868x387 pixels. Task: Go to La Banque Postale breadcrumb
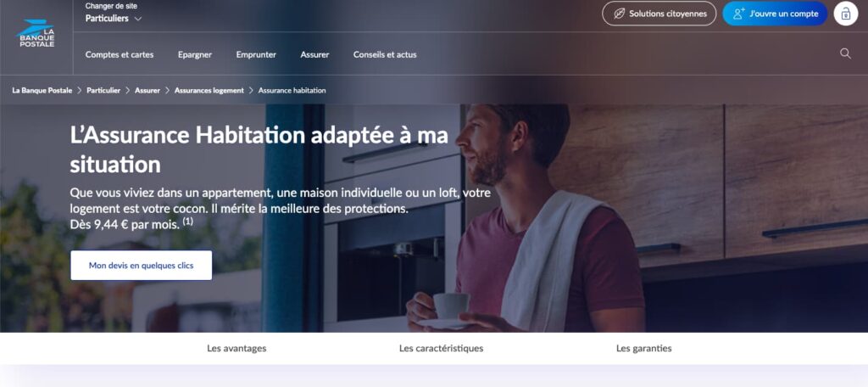pyautogui.click(x=42, y=90)
